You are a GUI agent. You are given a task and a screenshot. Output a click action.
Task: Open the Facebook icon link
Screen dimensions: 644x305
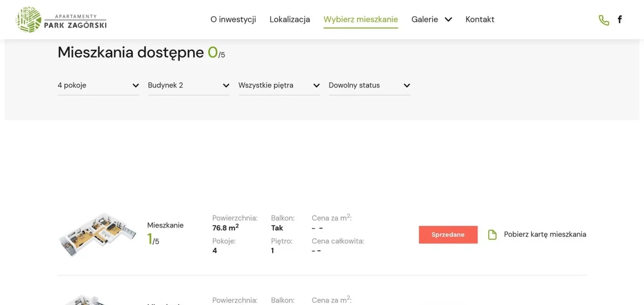[x=620, y=20]
